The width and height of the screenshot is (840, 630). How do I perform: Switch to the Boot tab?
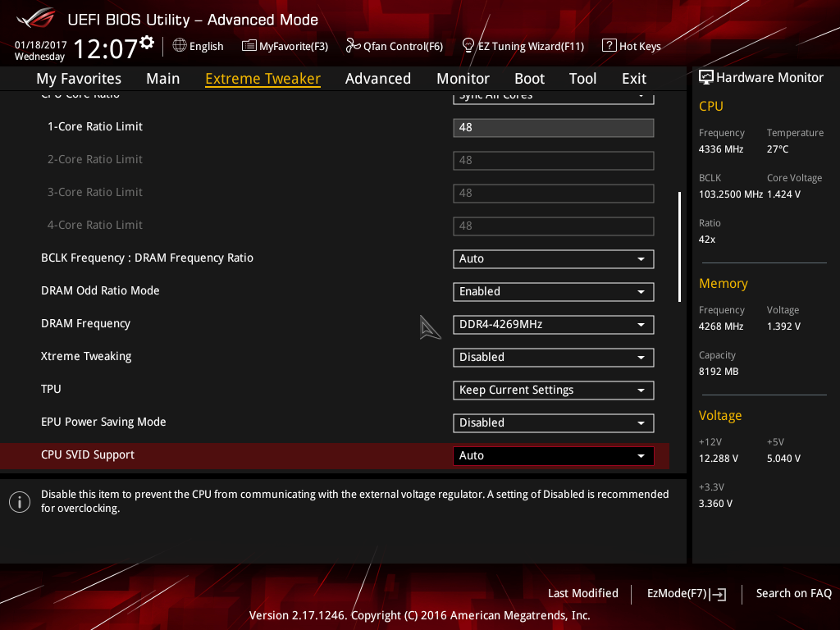pos(529,79)
